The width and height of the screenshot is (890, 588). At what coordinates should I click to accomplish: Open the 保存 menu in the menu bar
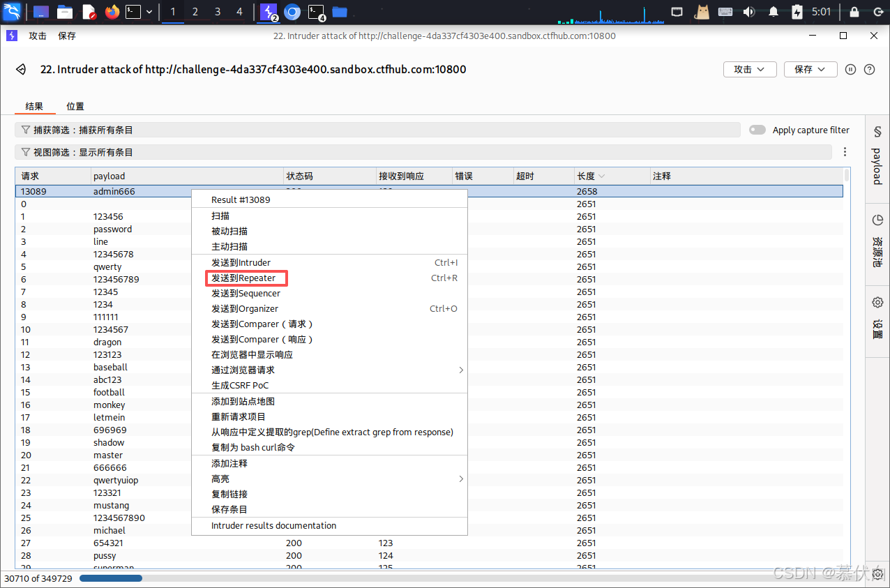tap(67, 36)
